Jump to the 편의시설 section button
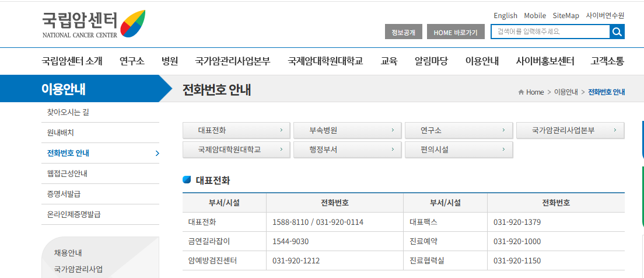 459,150
